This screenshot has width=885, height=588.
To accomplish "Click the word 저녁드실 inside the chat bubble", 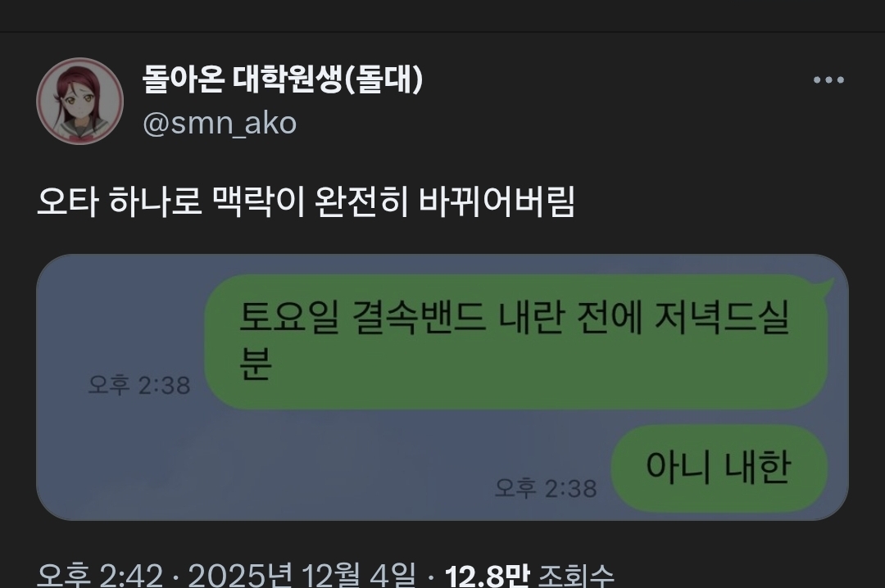I will coord(721,318).
